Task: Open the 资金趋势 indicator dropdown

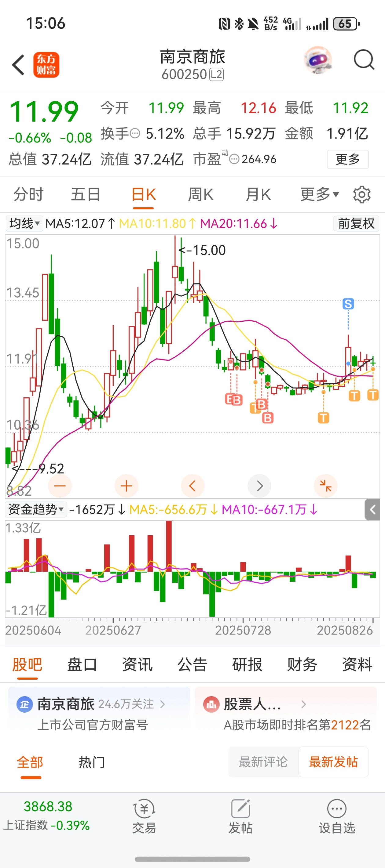Action: (36, 509)
